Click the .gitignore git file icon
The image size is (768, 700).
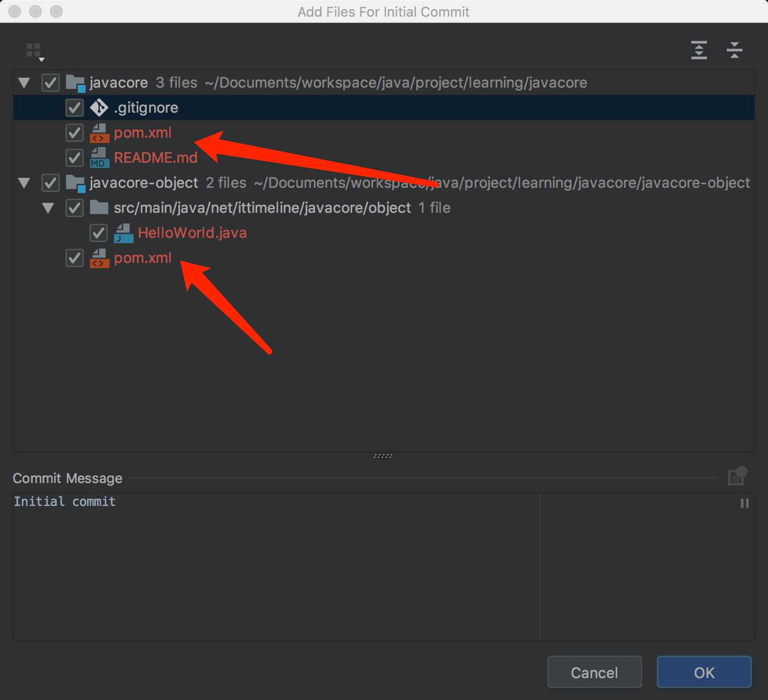[99, 107]
